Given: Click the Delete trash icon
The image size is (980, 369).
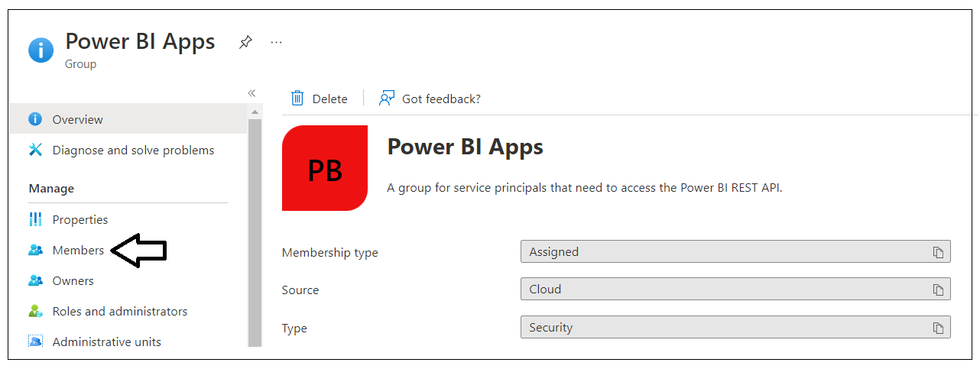Looking at the screenshot, I should (x=297, y=98).
